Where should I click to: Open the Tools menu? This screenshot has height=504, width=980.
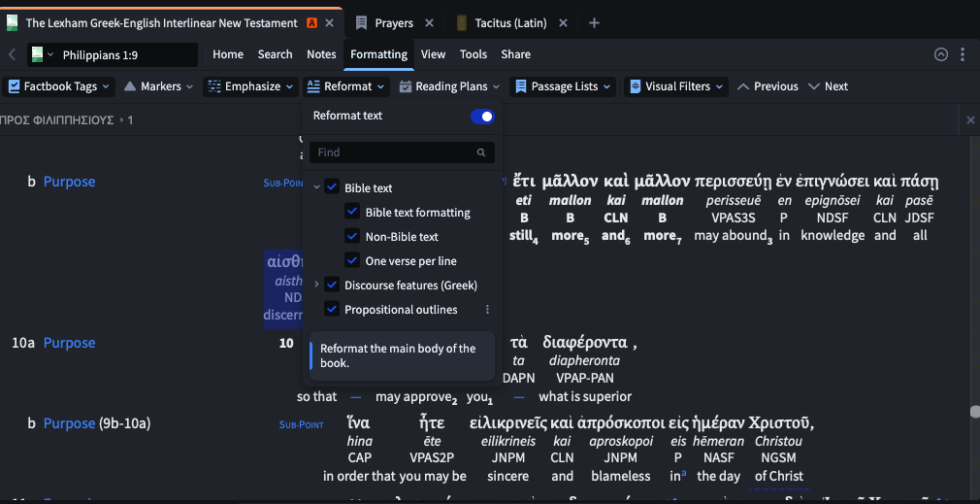tap(474, 54)
